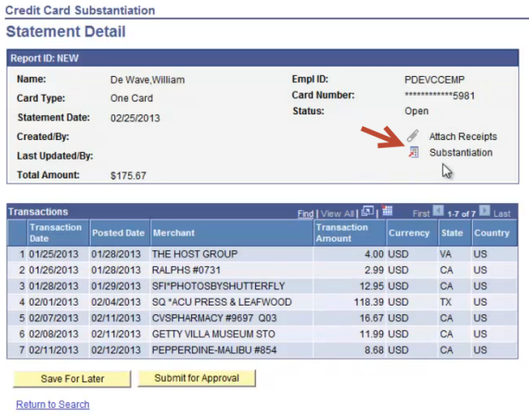This screenshot has width=529, height=420.
Task: Sort by Merchant column header
Action: click(173, 233)
